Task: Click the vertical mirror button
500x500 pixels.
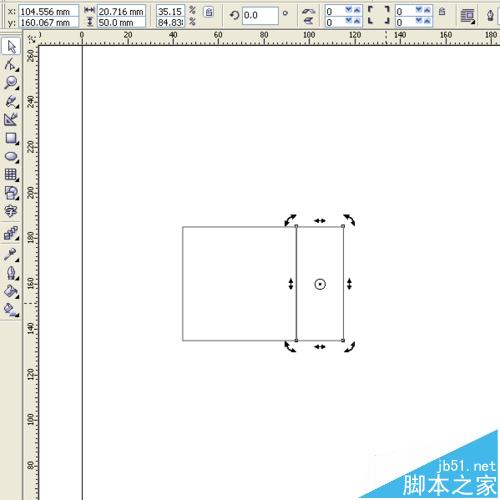Action: [309, 21]
